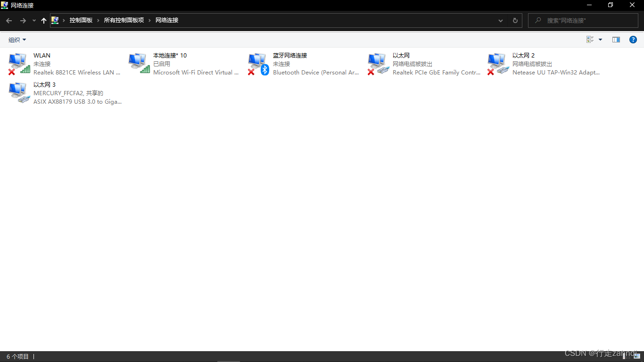644x362 pixels.
Task: Switch to large icons view in status bar
Action: (x=636, y=356)
